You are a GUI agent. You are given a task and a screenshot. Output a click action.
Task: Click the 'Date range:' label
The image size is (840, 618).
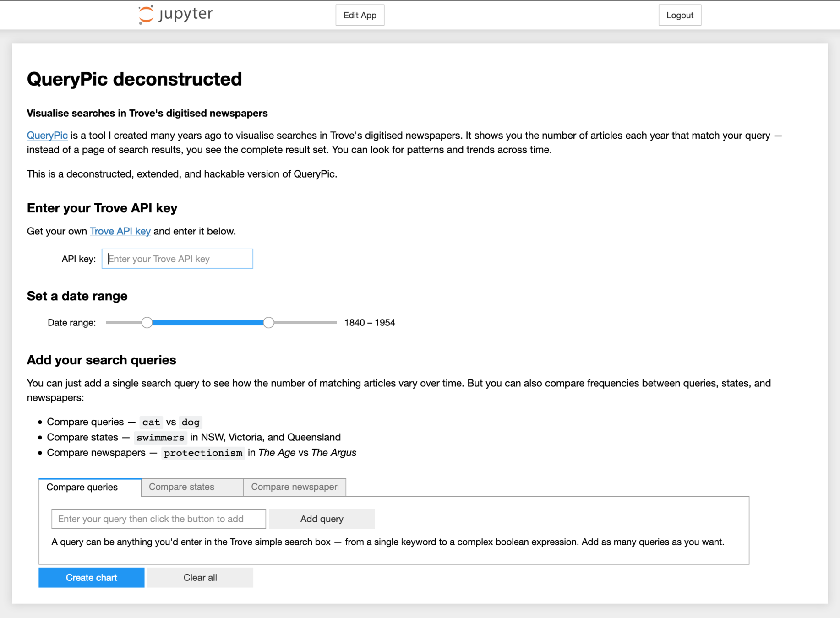[71, 323]
